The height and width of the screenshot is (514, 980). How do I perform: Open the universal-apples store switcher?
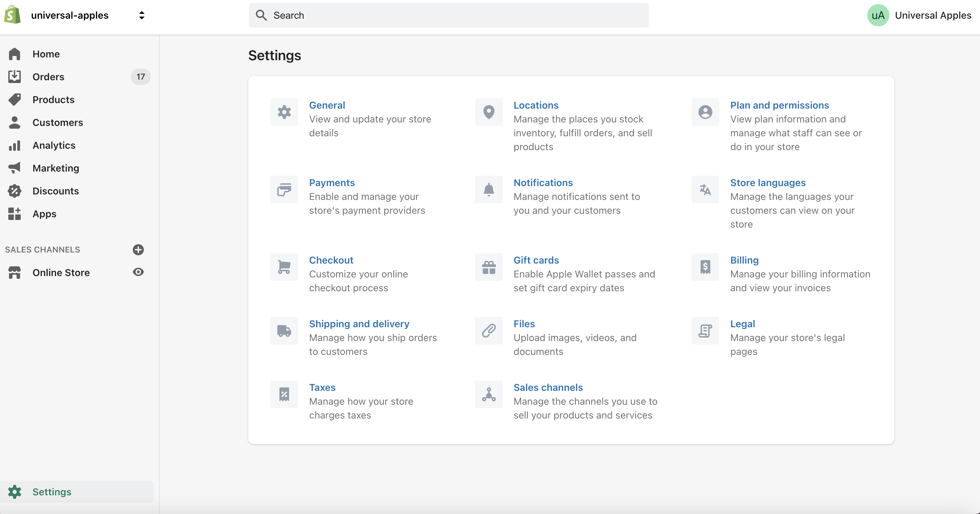tap(88, 15)
